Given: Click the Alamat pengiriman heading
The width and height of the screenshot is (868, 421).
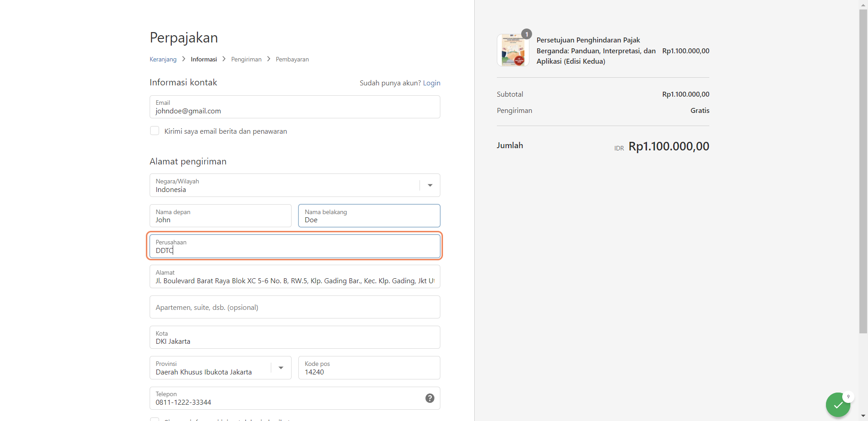Looking at the screenshot, I should click(188, 162).
